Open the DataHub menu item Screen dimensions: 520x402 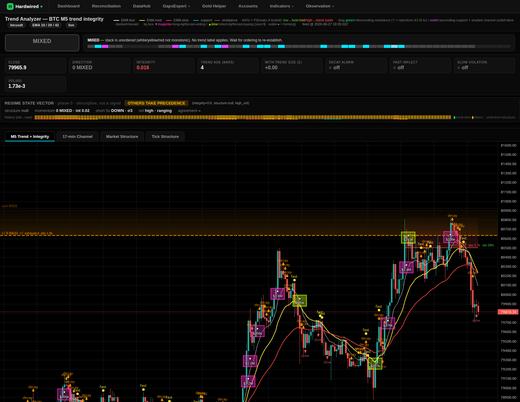tap(142, 6)
